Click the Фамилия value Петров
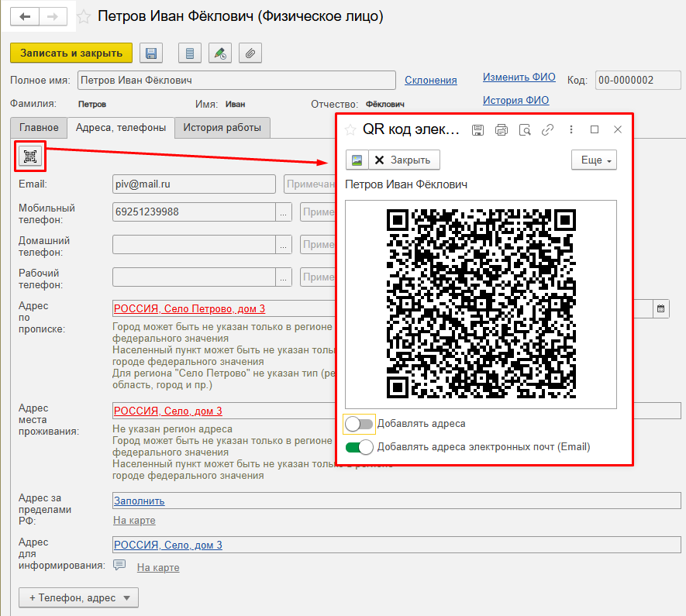The width and height of the screenshot is (686, 616). click(92, 105)
